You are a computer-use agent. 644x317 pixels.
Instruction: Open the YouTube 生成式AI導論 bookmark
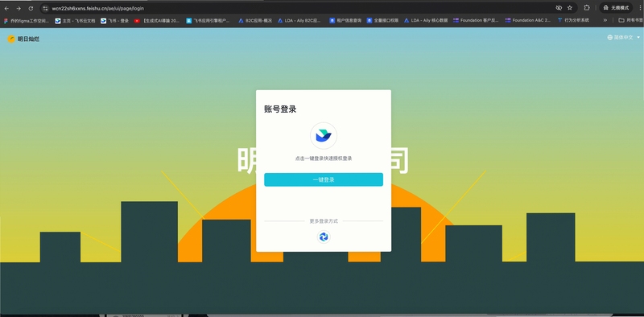click(x=157, y=20)
